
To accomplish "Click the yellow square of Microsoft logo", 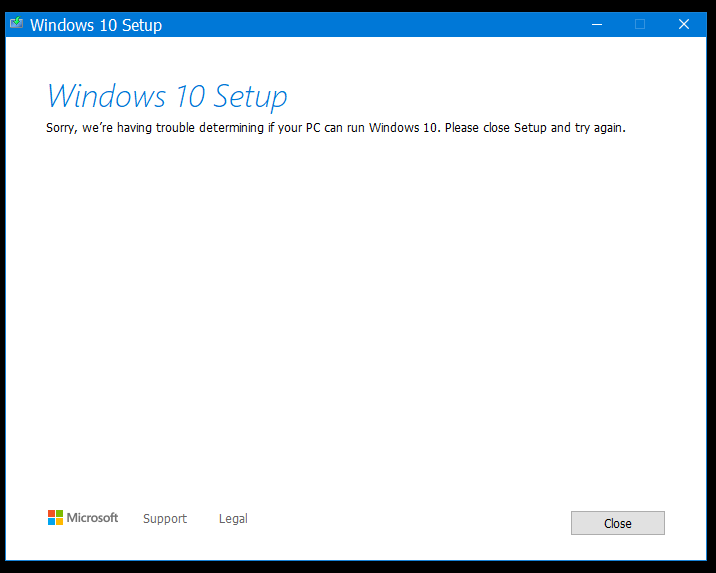I will (x=59, y=522).
